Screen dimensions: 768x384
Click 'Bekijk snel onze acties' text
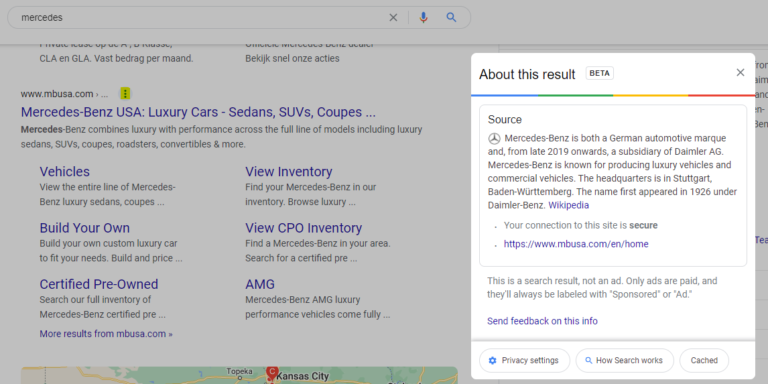[x=292, y=59]
